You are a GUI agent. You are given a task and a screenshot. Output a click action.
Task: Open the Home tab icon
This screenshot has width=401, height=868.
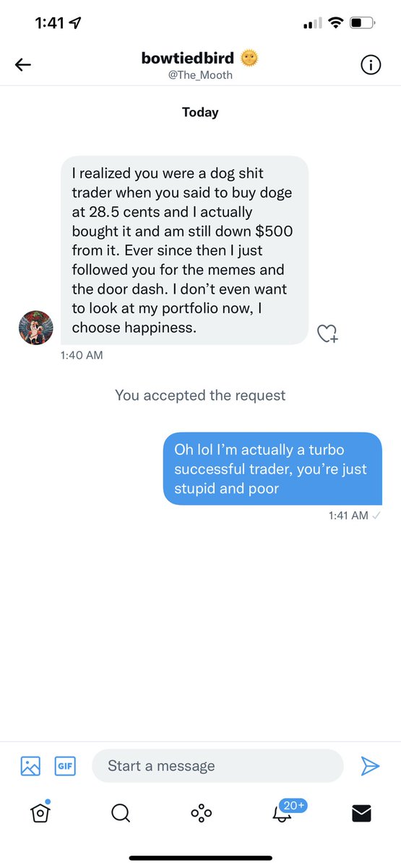pyautogui.click(x=40, y=813)
